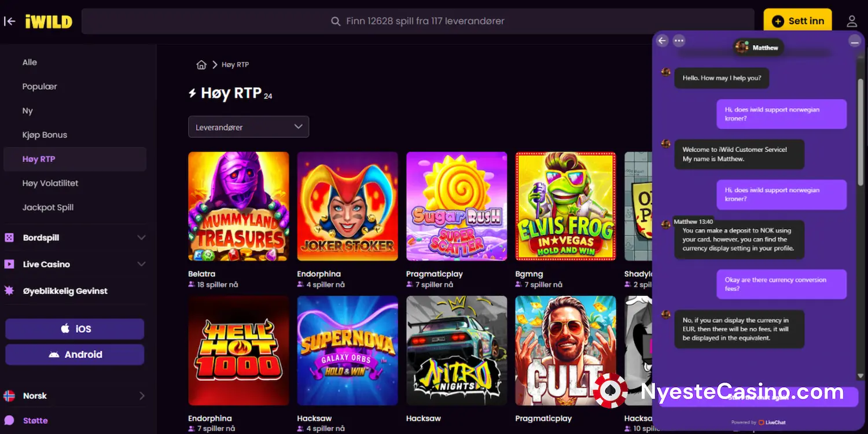
Task: Click the home breadcrumb icon
Action: coord(201,65)
